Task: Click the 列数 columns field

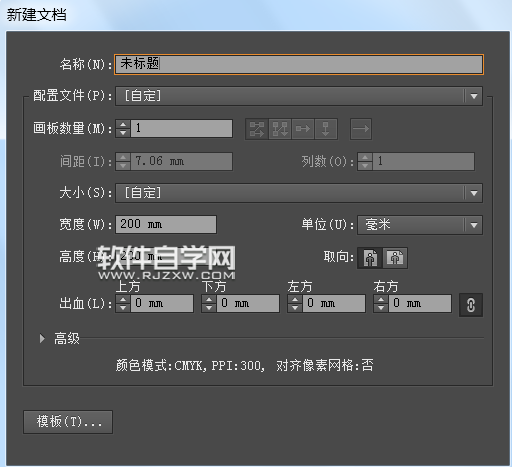Action: coord(423,161)
